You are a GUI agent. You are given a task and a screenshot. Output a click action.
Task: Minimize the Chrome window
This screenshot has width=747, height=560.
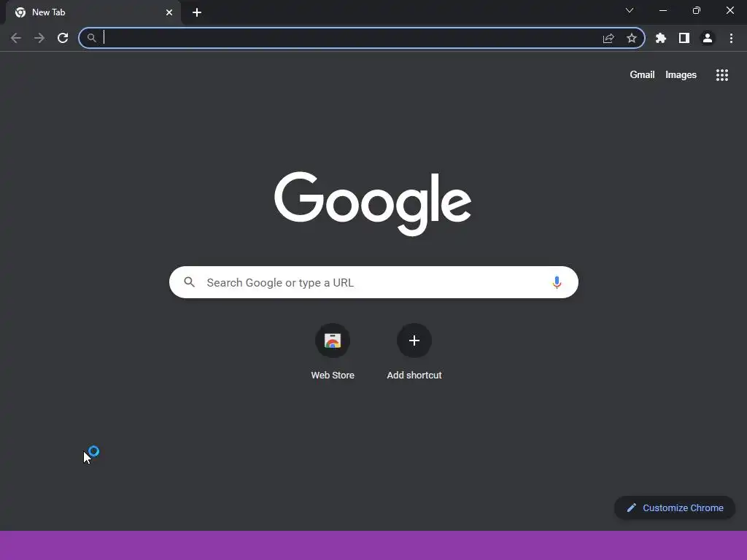pos(663,10)
